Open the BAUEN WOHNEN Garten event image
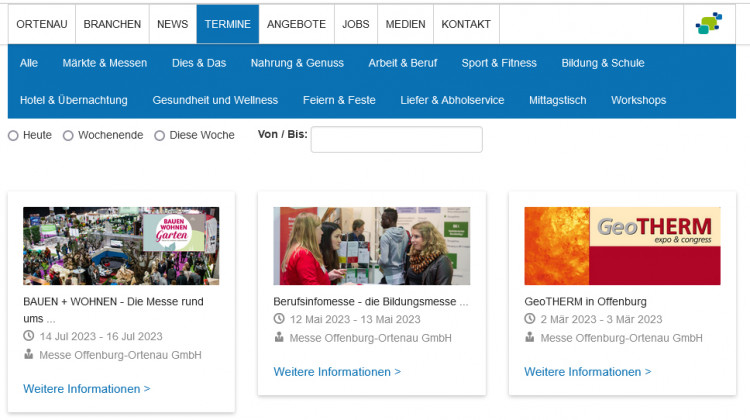 [121, 246]
